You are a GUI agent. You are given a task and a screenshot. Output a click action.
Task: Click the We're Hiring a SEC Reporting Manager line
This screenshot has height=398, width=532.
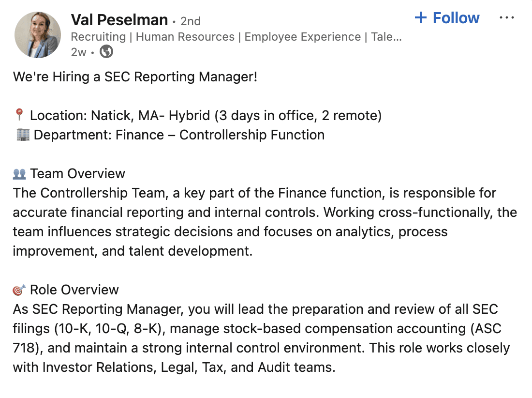click(x=135, y=77)
